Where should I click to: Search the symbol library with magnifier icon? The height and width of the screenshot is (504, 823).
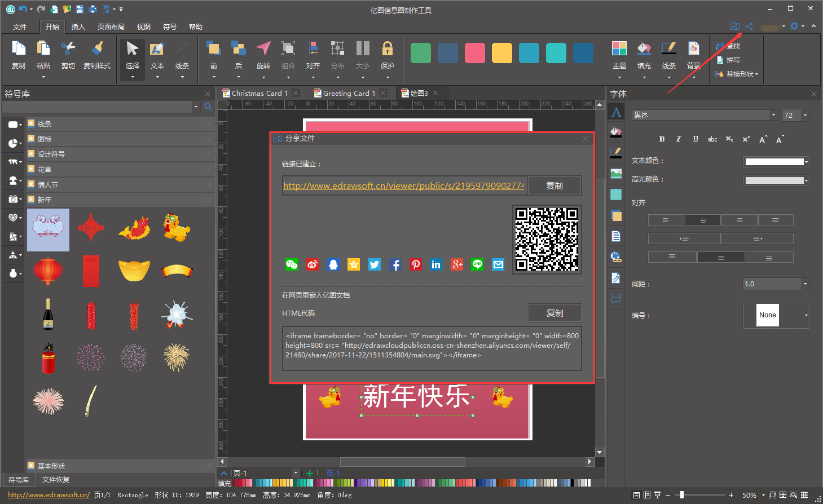(208, 107)
